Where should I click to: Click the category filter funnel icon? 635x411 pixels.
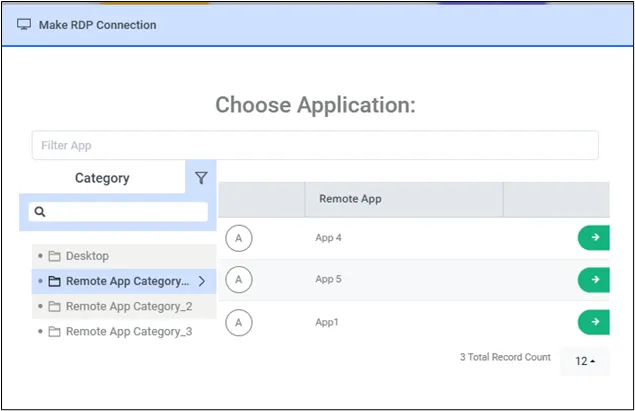201,178
